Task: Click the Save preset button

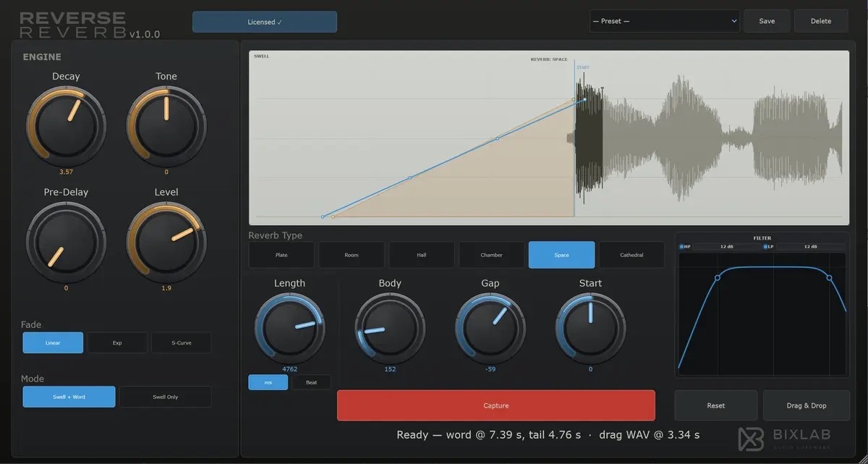Action: [767, 21]
